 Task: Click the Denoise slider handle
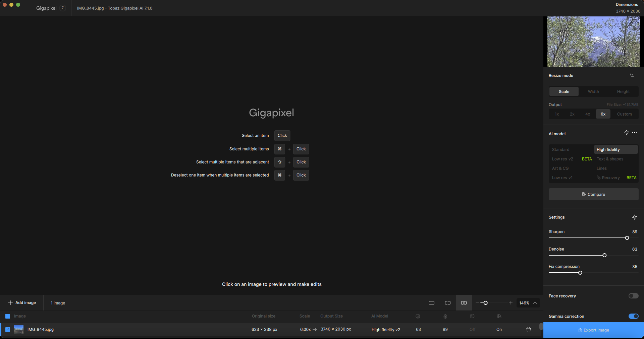click(x=604, y=256)
